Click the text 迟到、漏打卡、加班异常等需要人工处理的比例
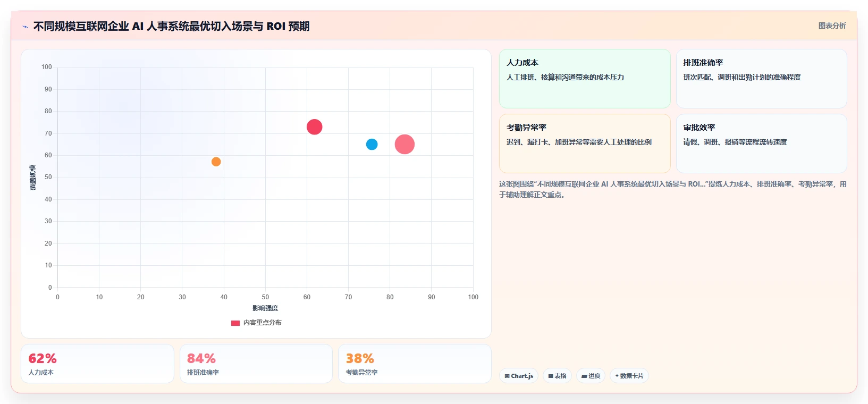The image size is (868, 404). point(579,142)
